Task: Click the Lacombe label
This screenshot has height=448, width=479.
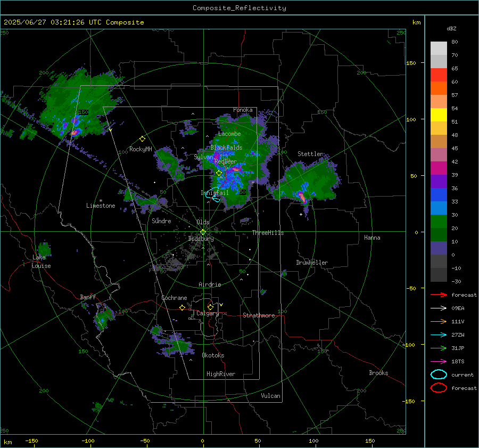Action: [x=229, y=134]
